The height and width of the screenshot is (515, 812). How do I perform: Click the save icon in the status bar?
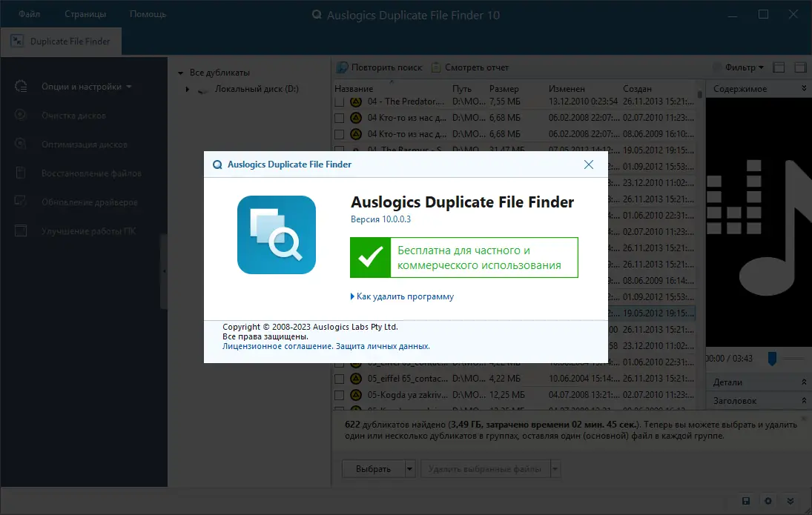point(746,500)
